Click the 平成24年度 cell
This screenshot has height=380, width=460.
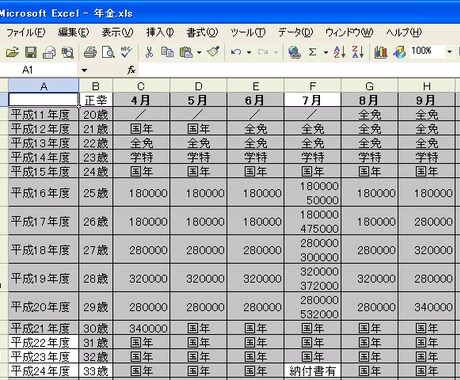44,371
